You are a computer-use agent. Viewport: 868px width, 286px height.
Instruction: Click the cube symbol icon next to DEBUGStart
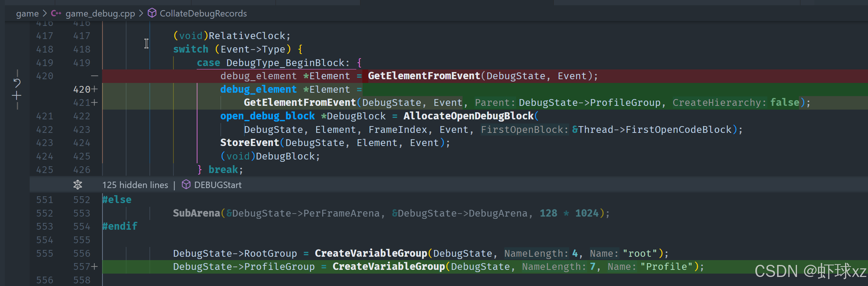pos(186,185)
